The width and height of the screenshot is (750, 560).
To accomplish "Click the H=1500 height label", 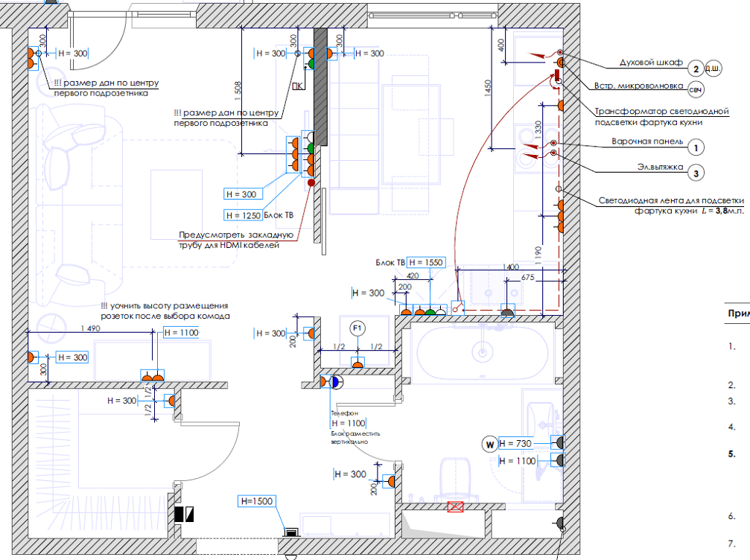I will tap(256, 500).
